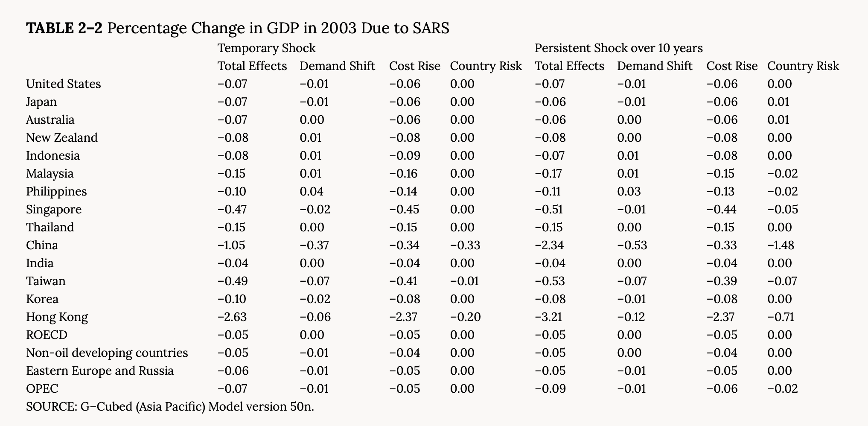Screen dimensions: 868x426
Task: Click the SOURCE G-Cubed model footnote
Action: coord(170,406)
